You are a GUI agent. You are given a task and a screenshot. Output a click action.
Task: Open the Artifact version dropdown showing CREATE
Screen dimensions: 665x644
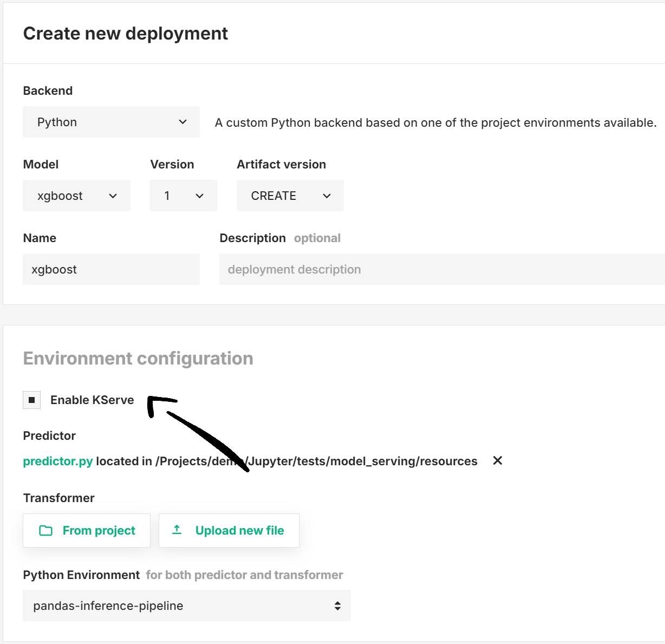coord(290,196)
